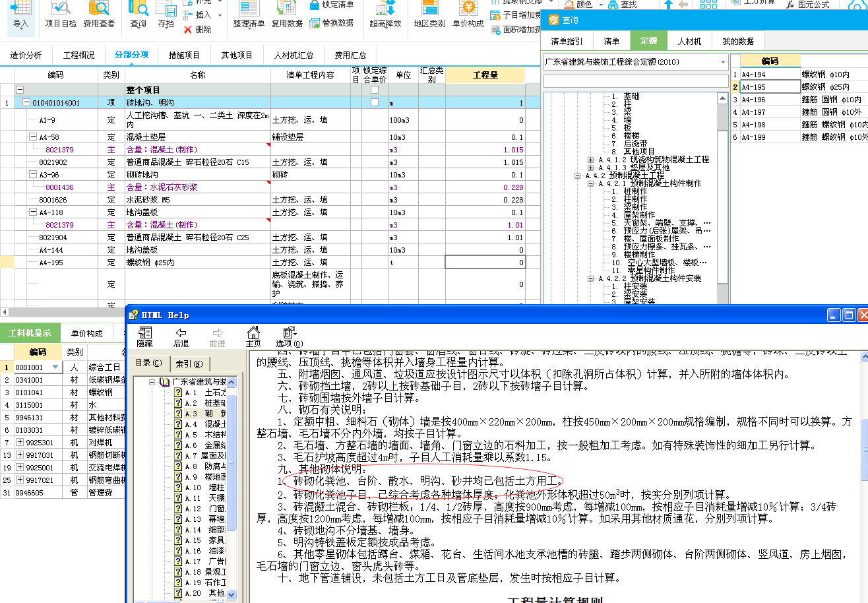Click scroll-up arrow of 查询 tree scrollbar
Viewport: 868px width, 603px height.
click(x=723, y=97)
